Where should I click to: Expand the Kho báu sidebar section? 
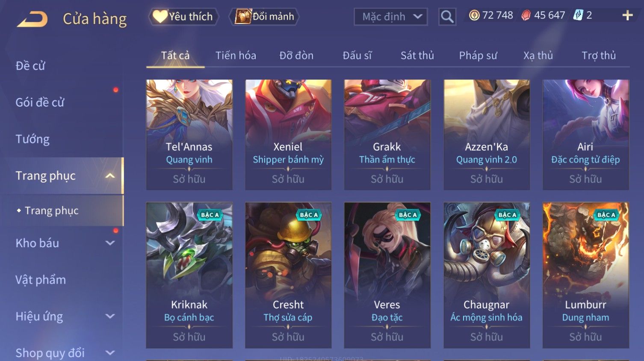(x=110, y=243)
